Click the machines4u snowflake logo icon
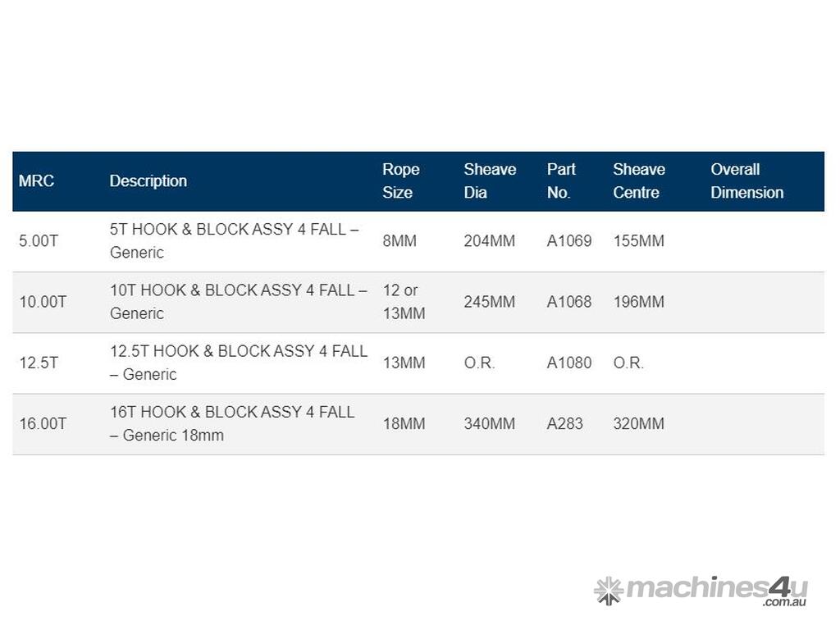The image size is (840, 630). tap(609, 590)
